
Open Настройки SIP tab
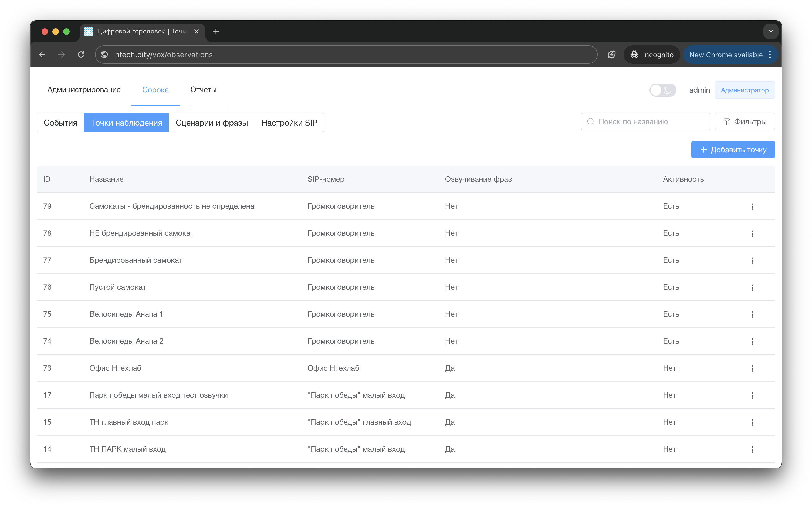pos(289,123)
